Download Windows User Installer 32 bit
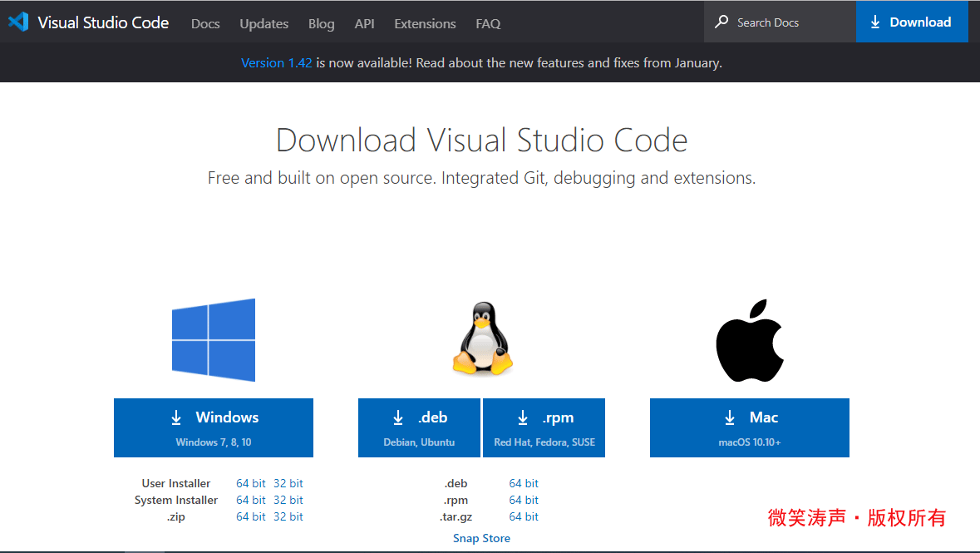 [288, 483]
